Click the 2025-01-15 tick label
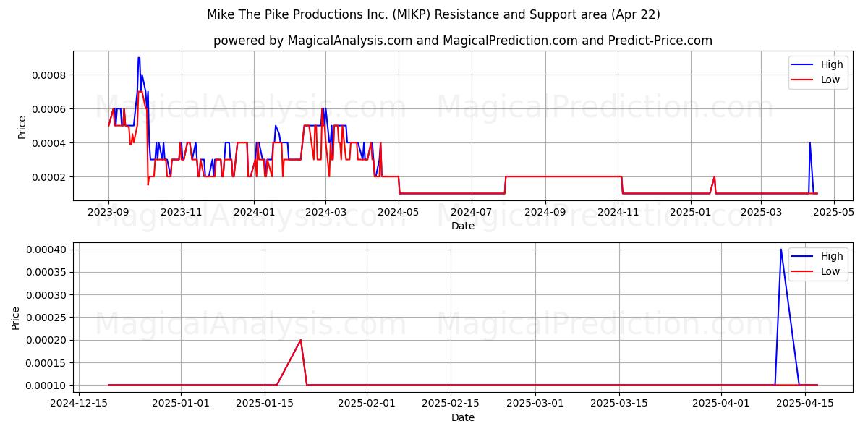868x434 pixels. [264, 404]
